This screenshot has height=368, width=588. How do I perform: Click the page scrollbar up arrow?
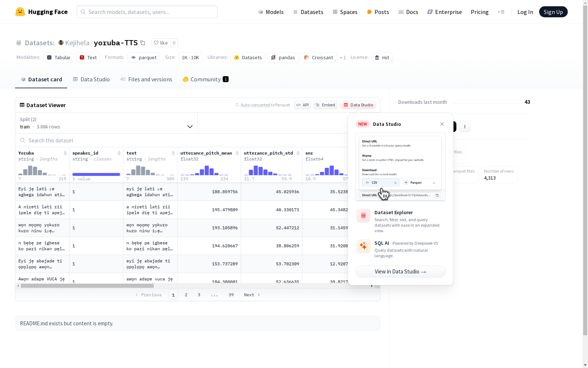tap(585, 3)
